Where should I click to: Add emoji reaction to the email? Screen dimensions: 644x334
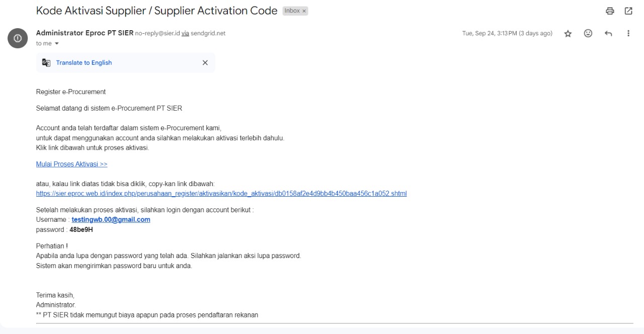pyautogui.click(x=588, y=33)
